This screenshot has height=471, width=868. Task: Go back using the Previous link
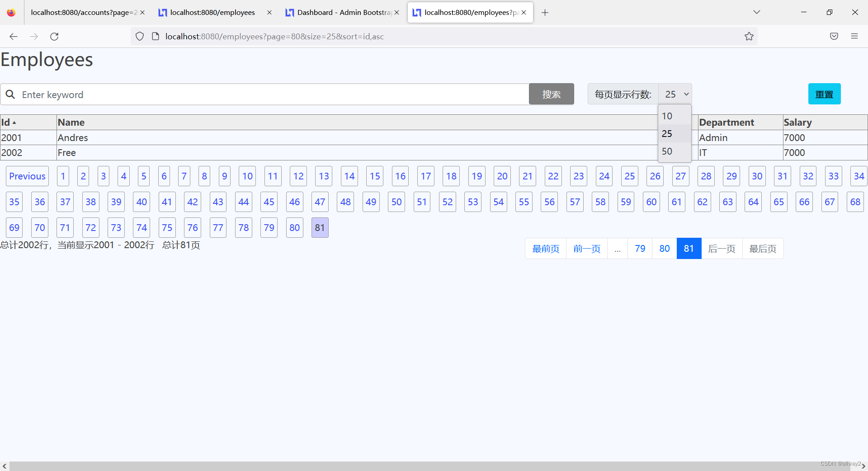tap(27, 176)
